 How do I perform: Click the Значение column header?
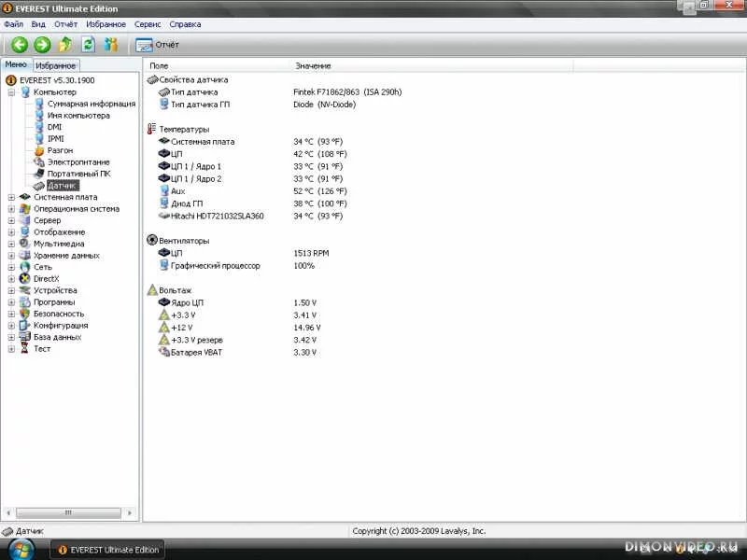[313, 66]
